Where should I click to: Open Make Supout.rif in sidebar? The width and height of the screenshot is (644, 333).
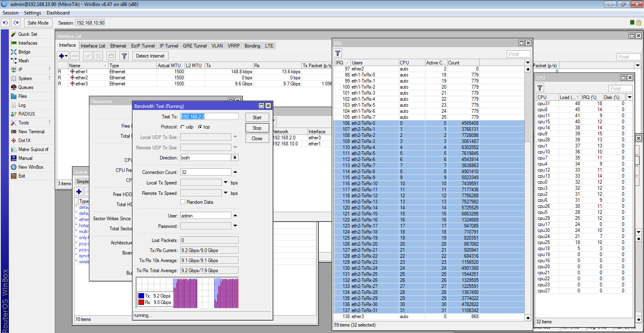[33, 149]
